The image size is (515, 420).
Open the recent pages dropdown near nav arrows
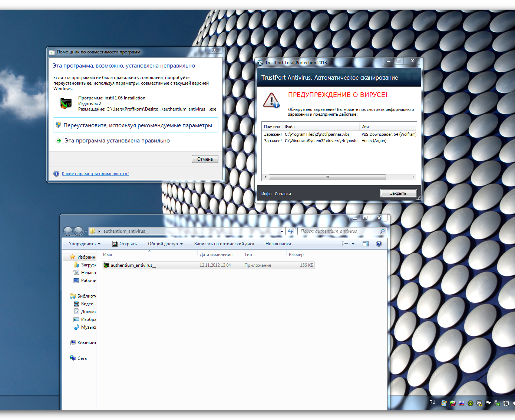pyautogui.click(x=86, y=232)
